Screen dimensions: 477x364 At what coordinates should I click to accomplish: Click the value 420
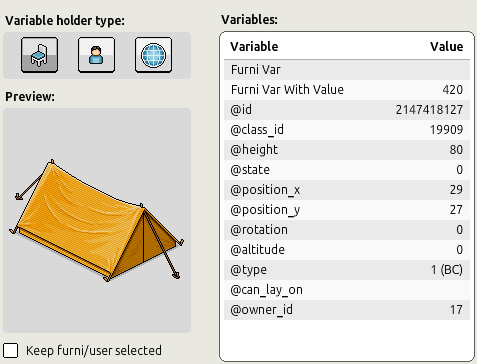tap(453, 90)
